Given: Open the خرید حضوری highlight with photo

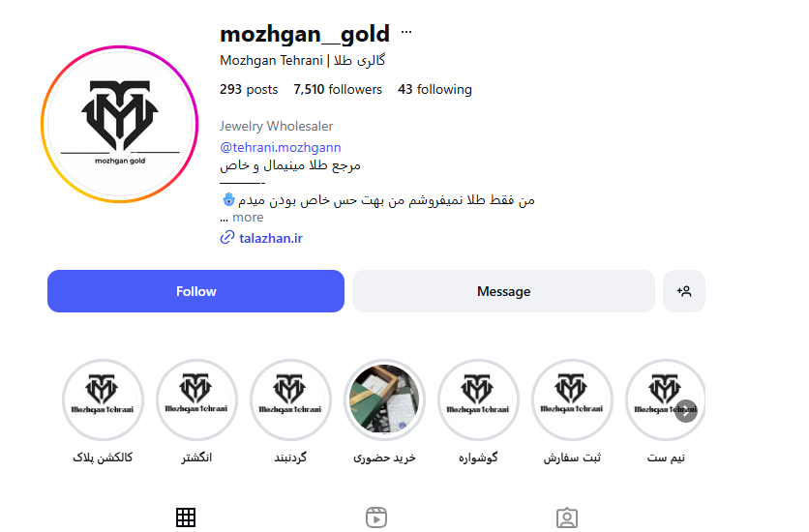Looking at the screenshot, I should coord(384,400).
